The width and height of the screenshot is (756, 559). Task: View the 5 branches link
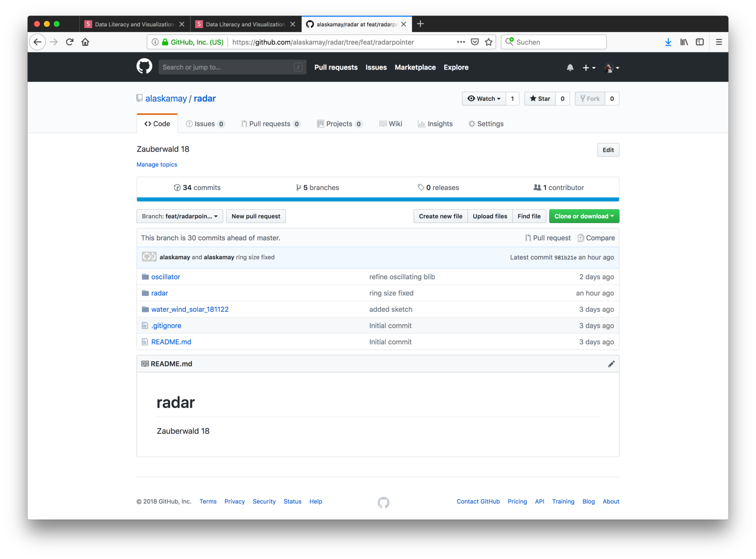pyautogui.click(x=317, y=188)
